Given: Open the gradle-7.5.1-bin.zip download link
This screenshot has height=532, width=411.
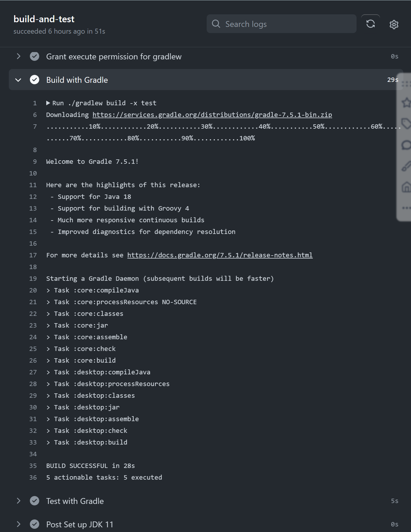Looking at the screenshot, I should pyautogui.click(x=212, y=115).
